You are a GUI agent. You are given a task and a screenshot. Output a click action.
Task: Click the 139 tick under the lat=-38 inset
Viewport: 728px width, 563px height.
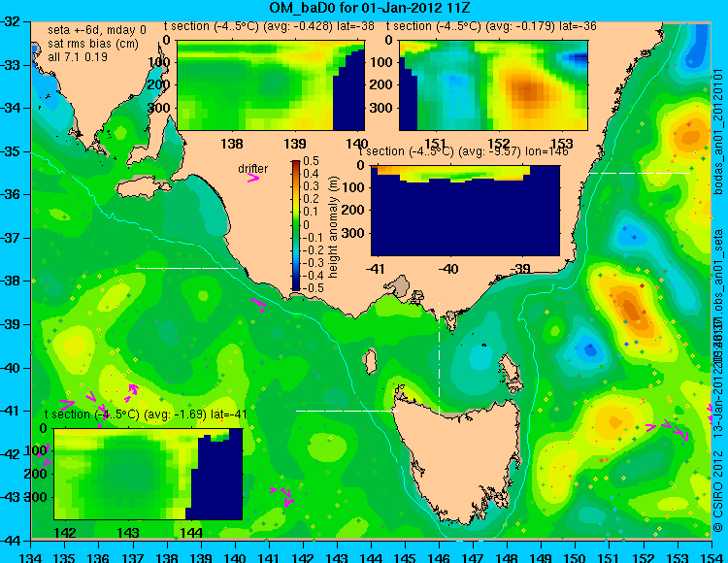(295, 144)
